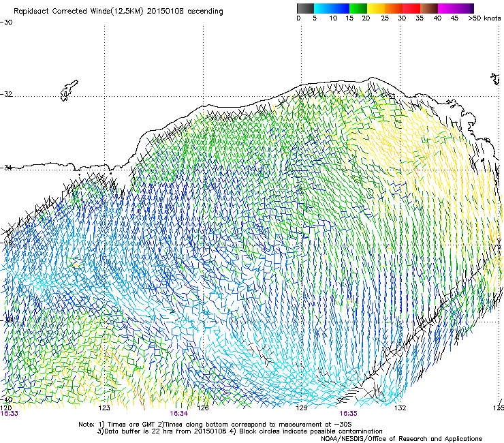The height and width of the screenshot is (443, 504).
Task: Click the '132' longitude label
Action: [x=400, y=408]
